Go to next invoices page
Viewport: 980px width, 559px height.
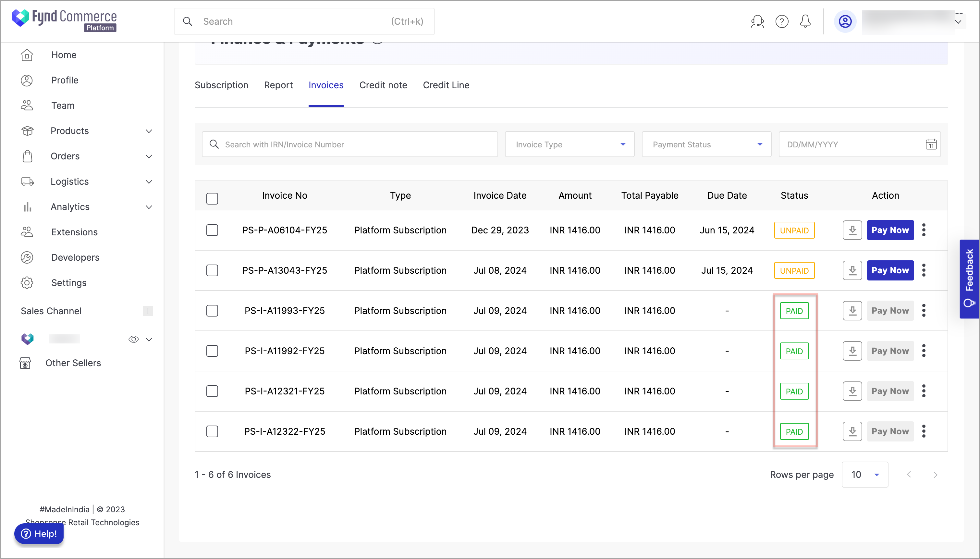point(935,475)
